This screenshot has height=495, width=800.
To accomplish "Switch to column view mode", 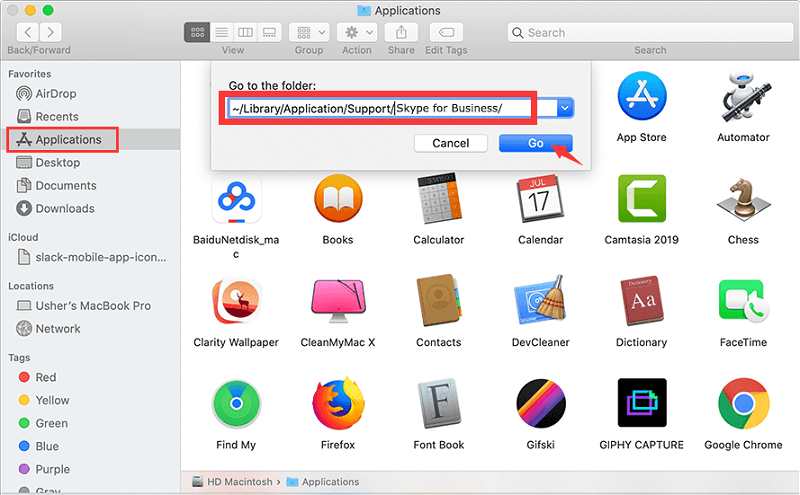I will pos(245,32).
